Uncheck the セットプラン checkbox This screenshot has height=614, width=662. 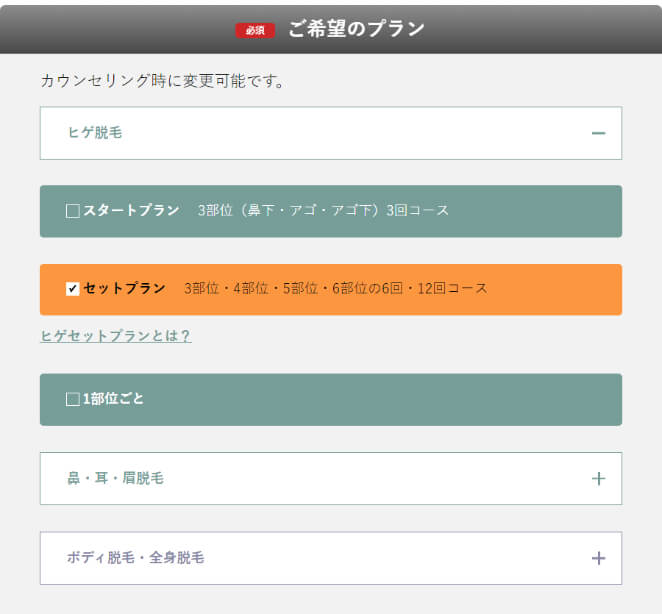tap(72, 289)
